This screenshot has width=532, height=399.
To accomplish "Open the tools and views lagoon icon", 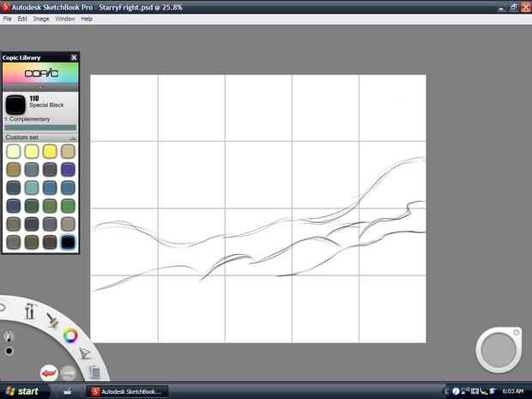I will pyautogui.click(x=30, y=311).
